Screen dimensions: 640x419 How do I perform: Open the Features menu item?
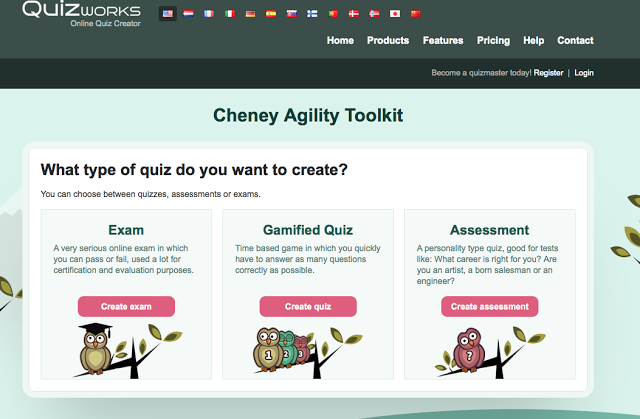[x=443, y=41]
